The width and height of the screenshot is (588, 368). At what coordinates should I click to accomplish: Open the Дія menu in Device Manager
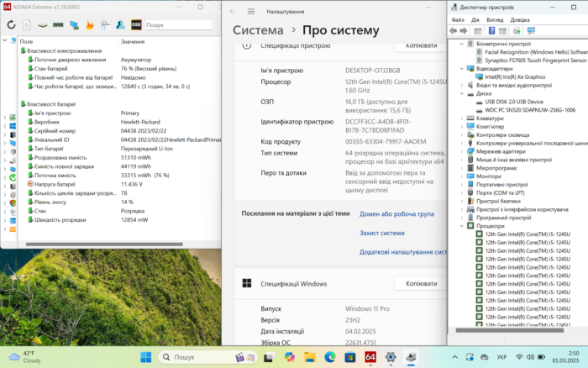(x=475, y=20)
